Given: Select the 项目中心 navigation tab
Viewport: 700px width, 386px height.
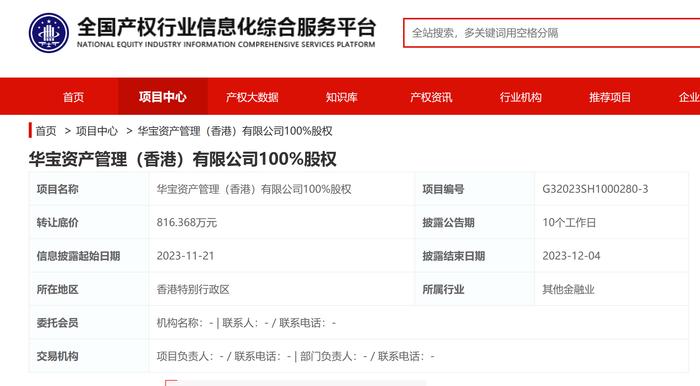Looking at the screenshot, I should point(162,97).
